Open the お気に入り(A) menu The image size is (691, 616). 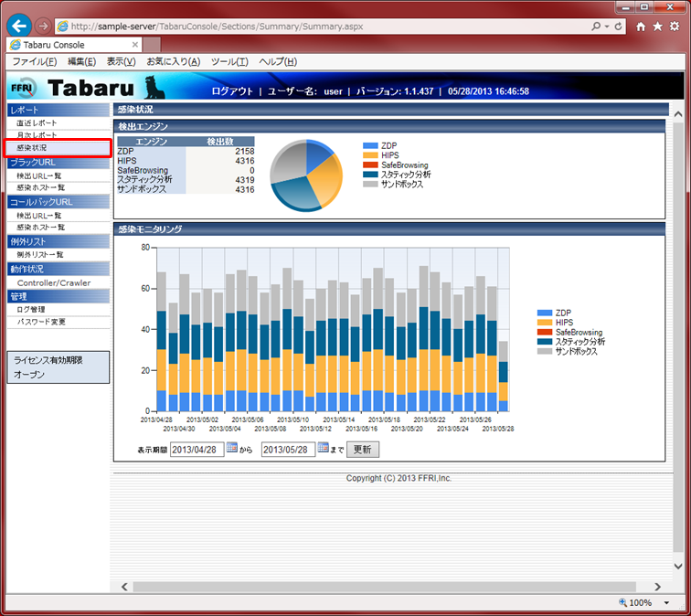tap(173, 61)
